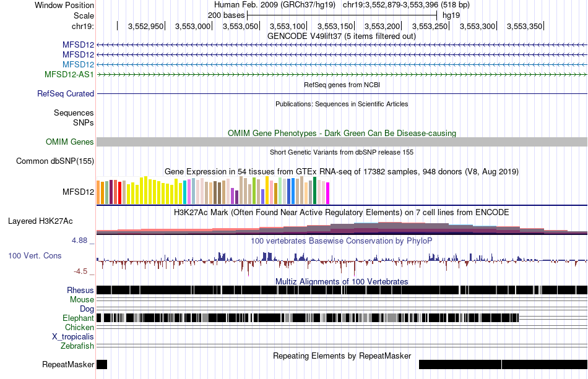Click the OMIM Genes label
Screen dimensions: 588x379
point(70,142)
